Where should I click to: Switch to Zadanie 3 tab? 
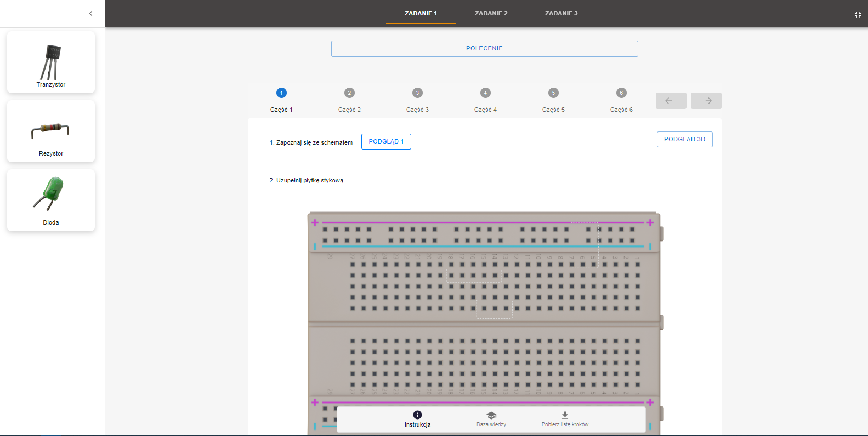tap(561, 13)
